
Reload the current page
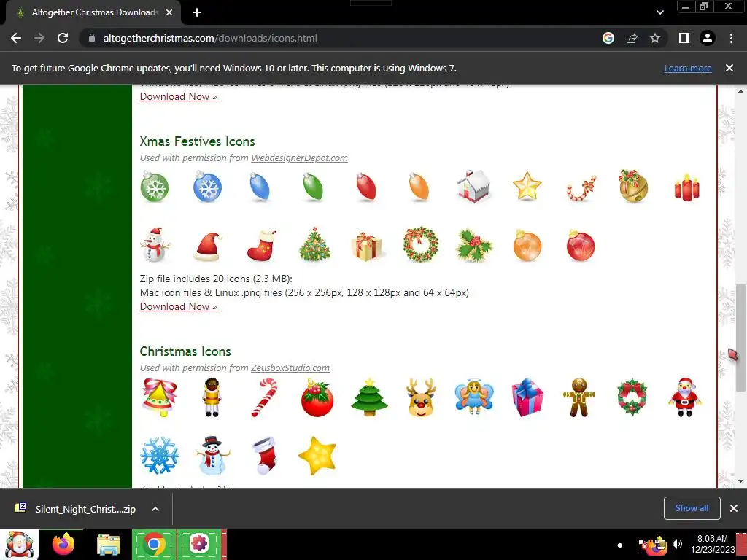[63, 38]
